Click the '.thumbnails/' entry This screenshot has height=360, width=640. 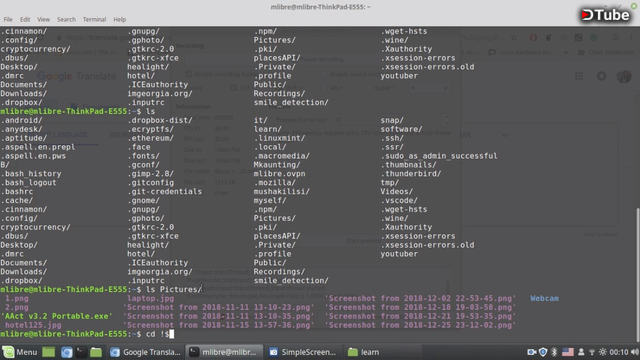click(408, 164)
